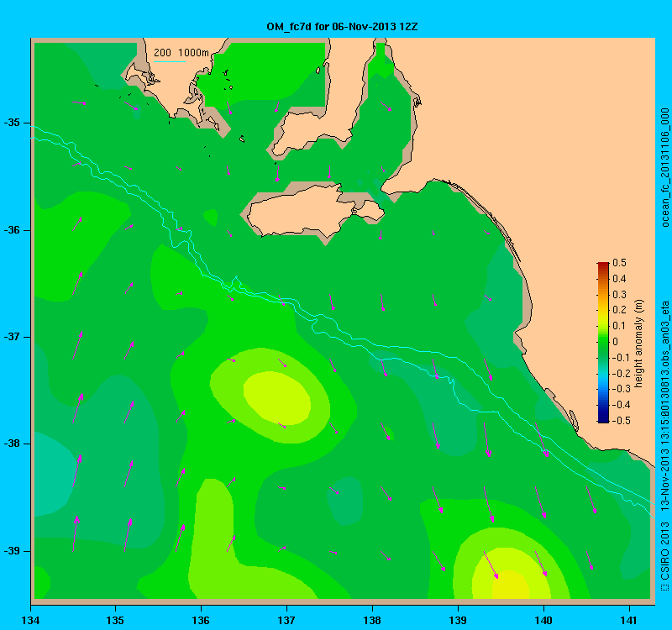
Task: Click the -38 latitude axis label
Action: point(12,444)
